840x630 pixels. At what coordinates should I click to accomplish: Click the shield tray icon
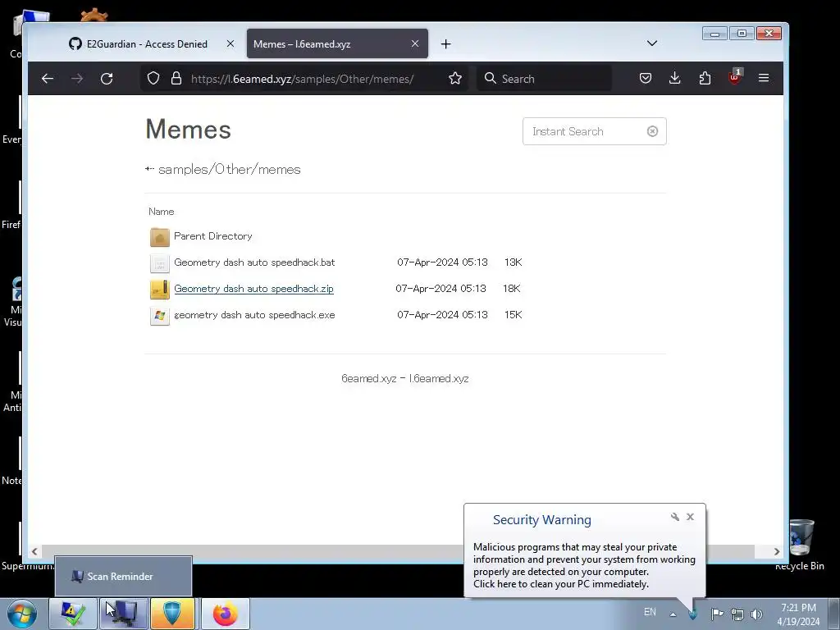(x=692, y=614)
